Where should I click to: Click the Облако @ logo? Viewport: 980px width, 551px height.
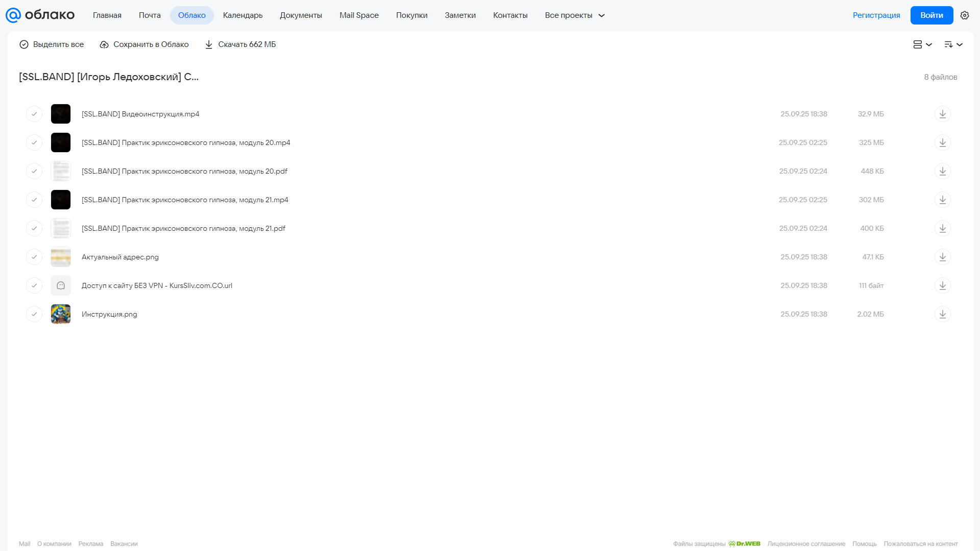pos(40,15)
